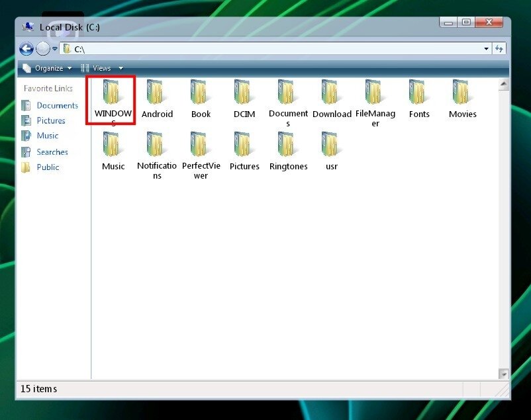Select the Pictures folder in file list

point(244,151)
